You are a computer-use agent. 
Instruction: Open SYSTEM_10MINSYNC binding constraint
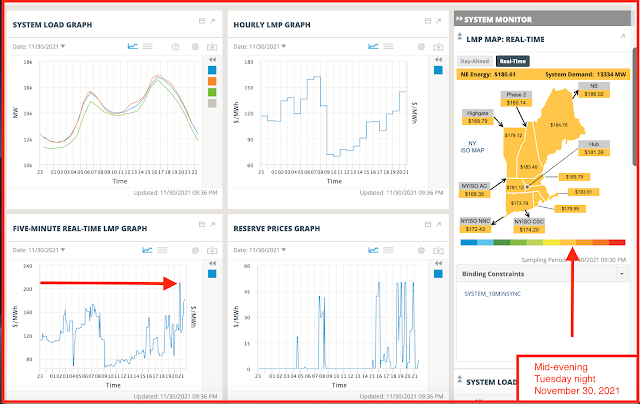click(492, 294)
